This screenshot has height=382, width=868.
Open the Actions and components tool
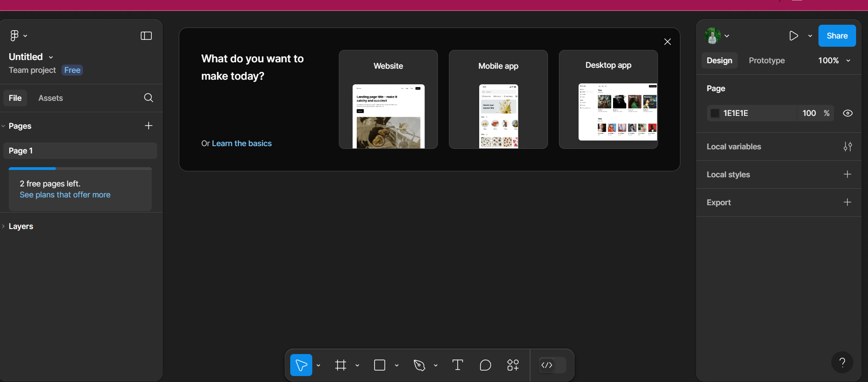(x=513, y=365)
